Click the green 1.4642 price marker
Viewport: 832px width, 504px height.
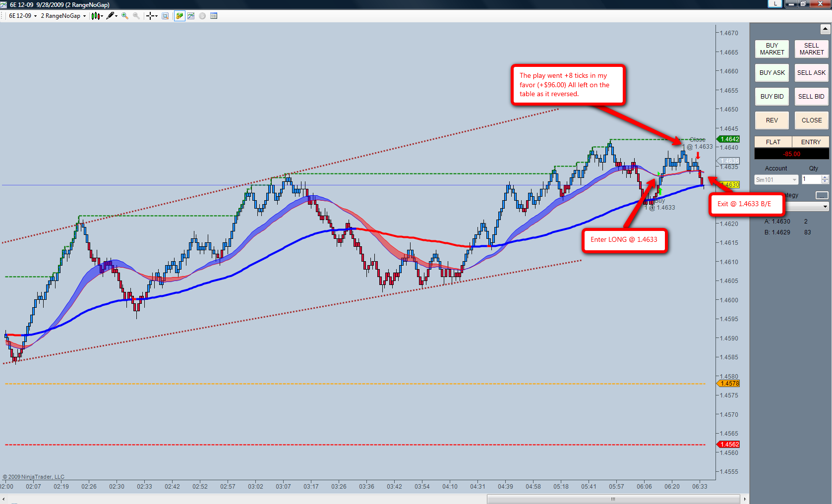coord(729,139)
